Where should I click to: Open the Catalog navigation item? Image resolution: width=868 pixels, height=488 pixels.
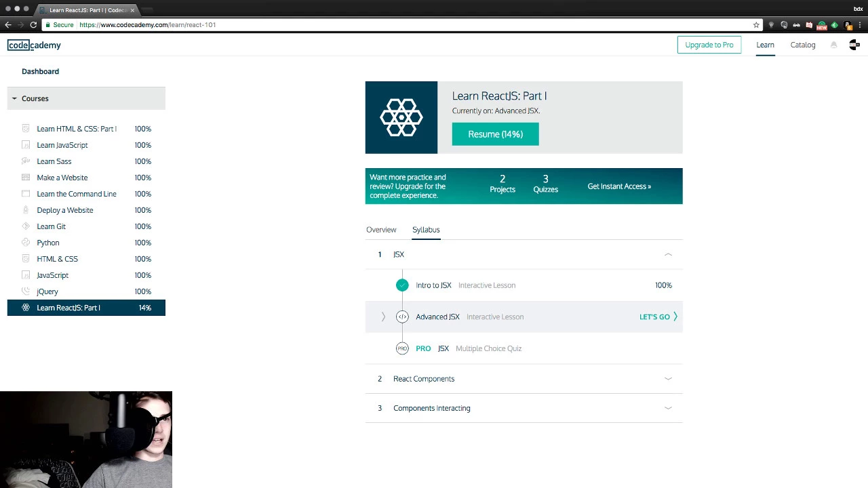(803, 45)
